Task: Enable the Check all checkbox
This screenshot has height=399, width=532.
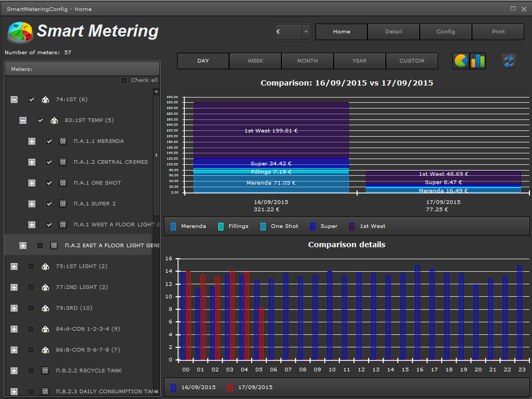Action: click(124, 80)
